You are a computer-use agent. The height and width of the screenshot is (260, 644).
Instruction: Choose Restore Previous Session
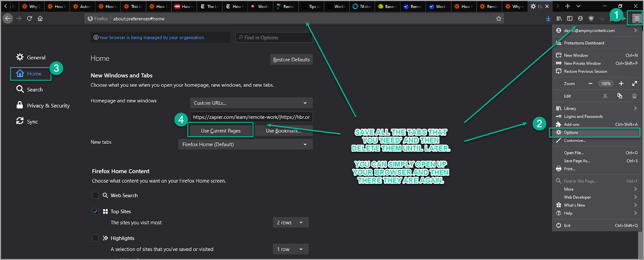point(597,72)
